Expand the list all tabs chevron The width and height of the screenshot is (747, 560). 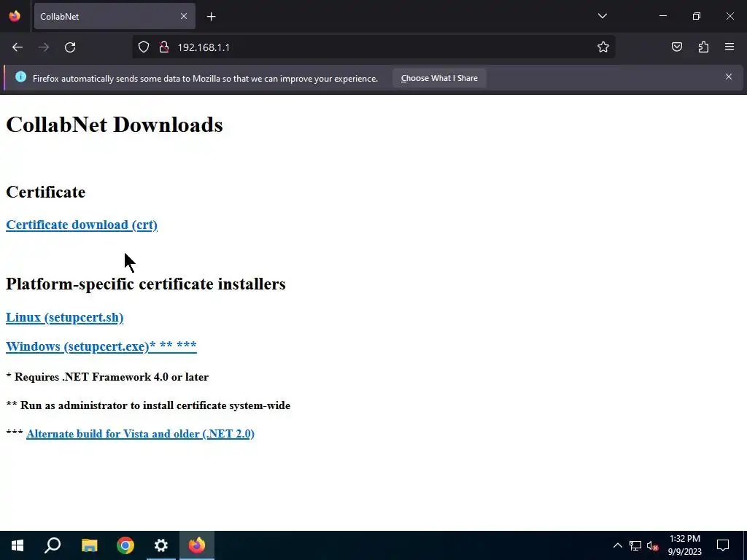click(602, 16)
